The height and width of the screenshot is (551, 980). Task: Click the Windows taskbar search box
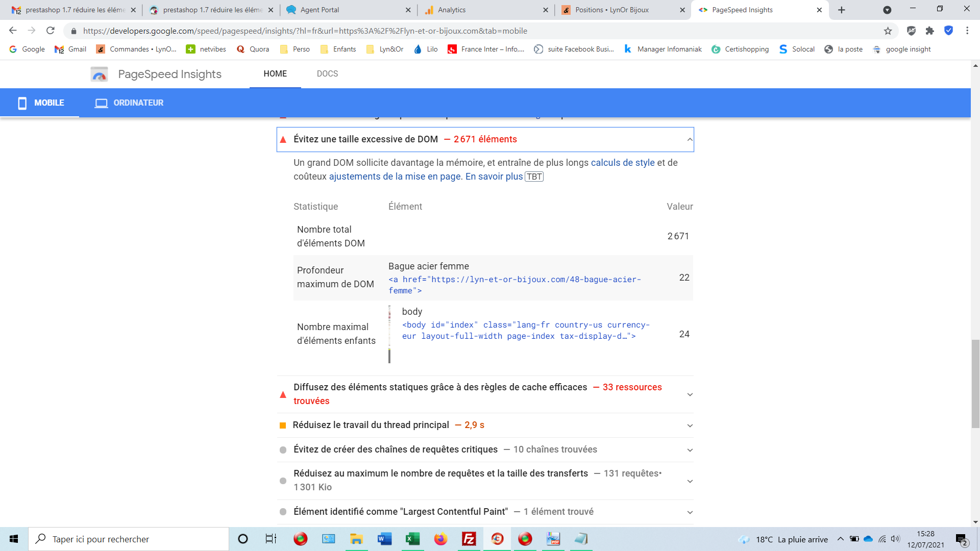(x=129, y=539)
